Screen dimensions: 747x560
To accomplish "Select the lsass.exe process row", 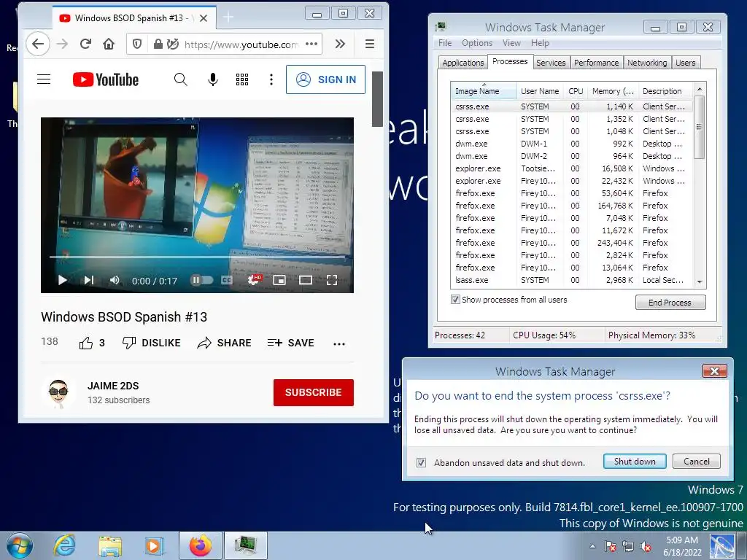I will (572, 280).
